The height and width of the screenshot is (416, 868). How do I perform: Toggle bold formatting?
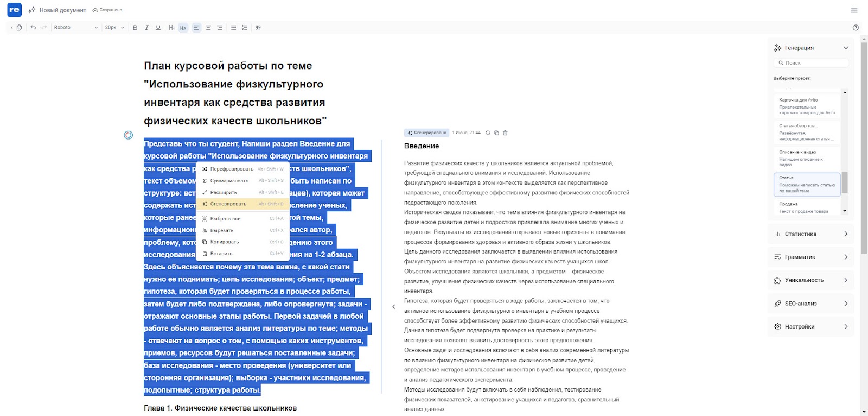tap(135, 28)
